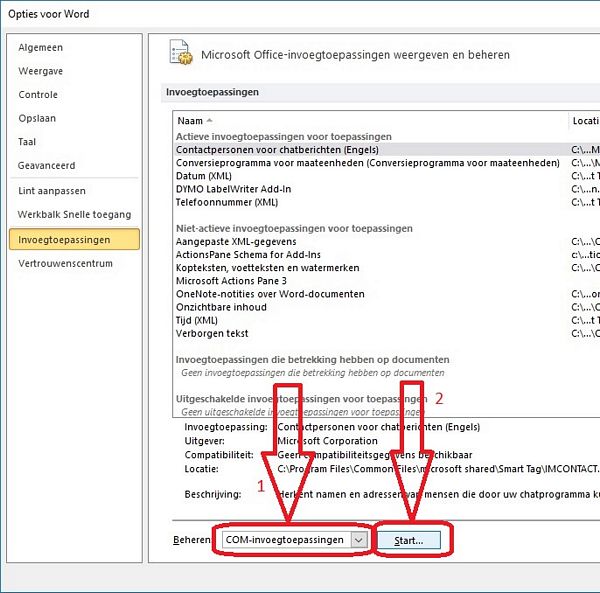Select Microsoft Actions Pane 3 row

(386, 281)
